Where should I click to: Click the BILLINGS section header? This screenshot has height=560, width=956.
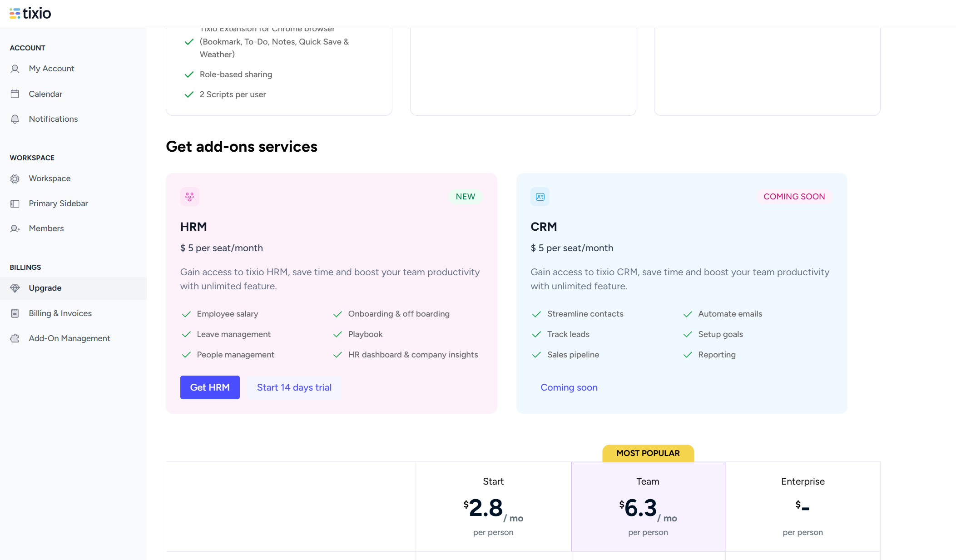[25, 268]
